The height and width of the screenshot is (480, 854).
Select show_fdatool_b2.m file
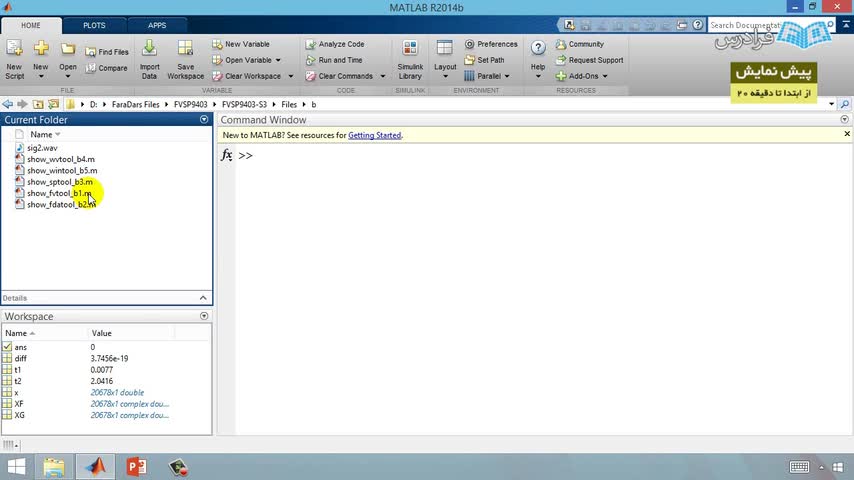(x=61, y=205)
